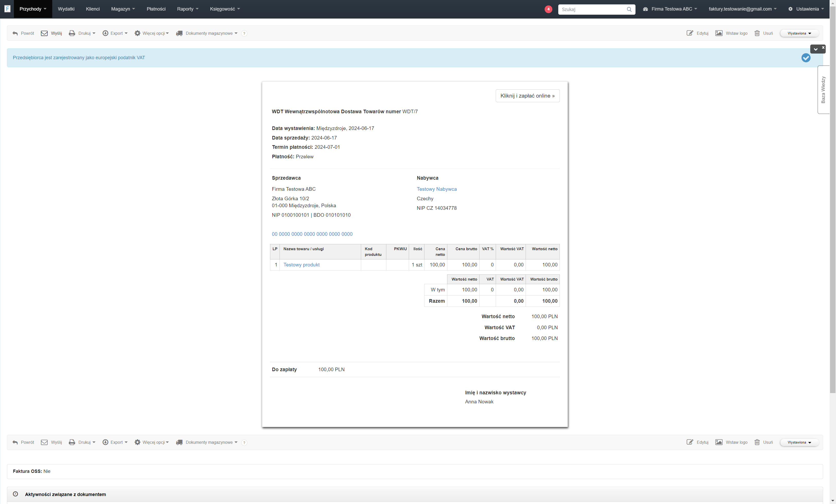
Task: Click the bottom Usuń trash icon
Action: (757, 442)
